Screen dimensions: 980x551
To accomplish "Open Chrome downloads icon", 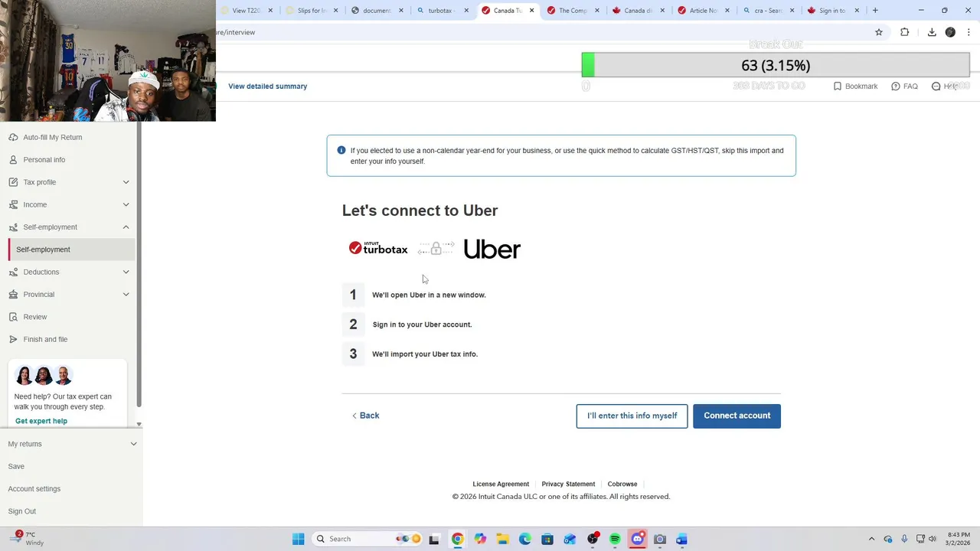I will coord(932,32).
